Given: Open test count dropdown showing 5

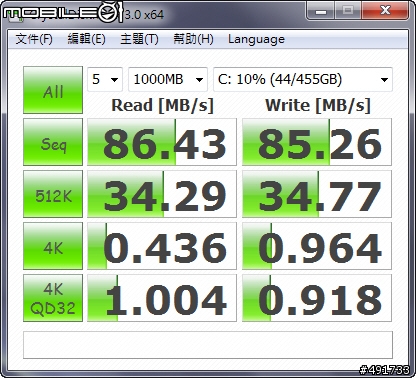Looking at the screenshot, I should (105, 79).
